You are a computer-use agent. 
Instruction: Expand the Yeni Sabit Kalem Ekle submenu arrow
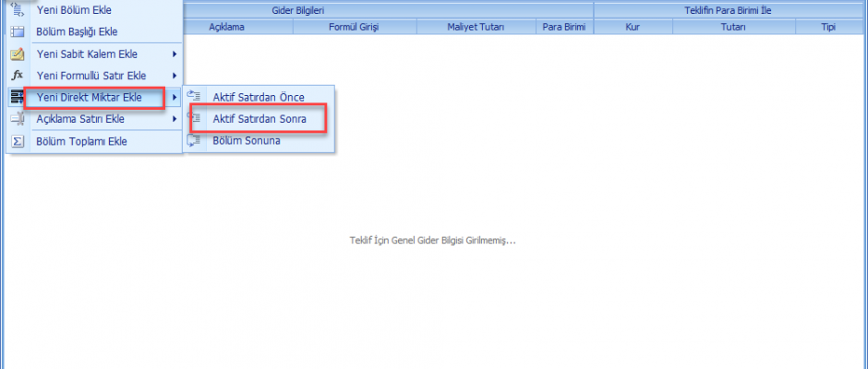(174, 54)
